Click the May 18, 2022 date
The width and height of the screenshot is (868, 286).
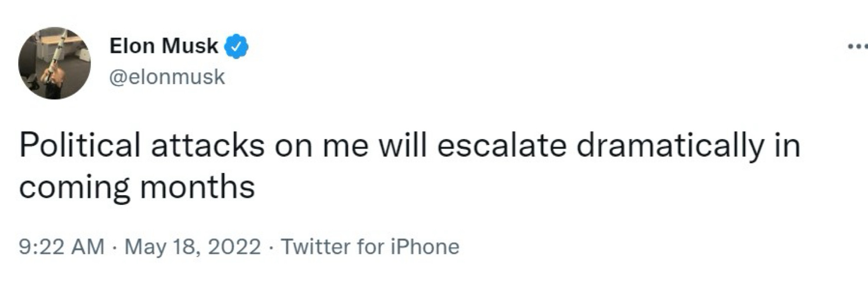[193, 247]
